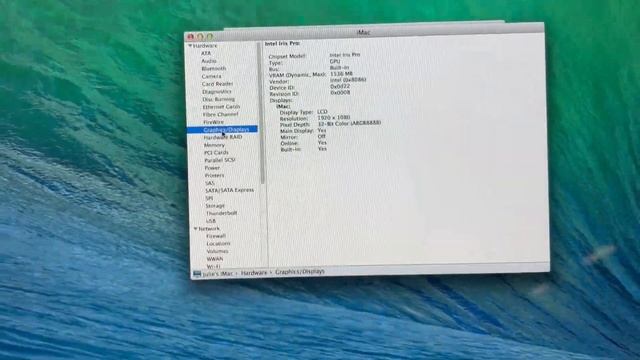Open Wi-Fi network information

pos(213,266)
